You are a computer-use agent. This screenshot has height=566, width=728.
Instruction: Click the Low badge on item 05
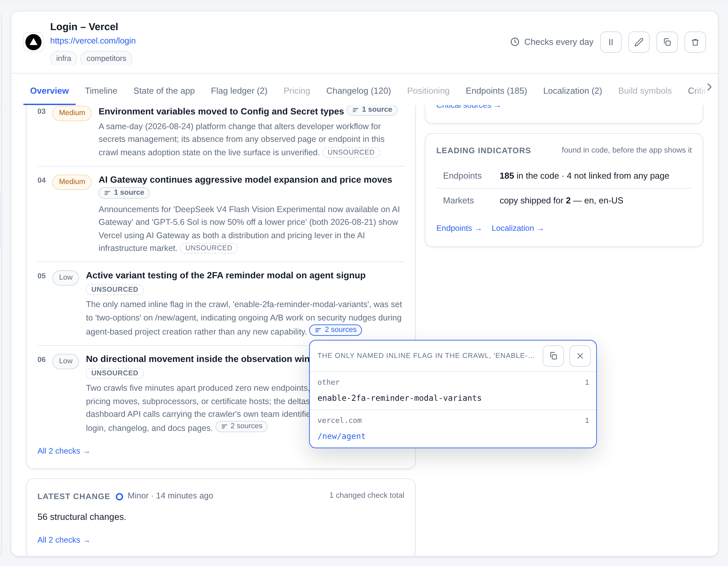coord(66,278)
